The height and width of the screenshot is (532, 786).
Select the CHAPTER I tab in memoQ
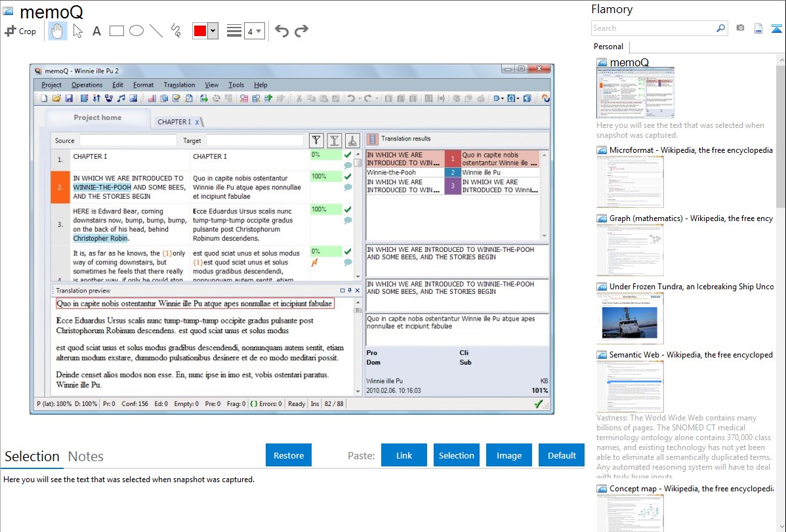(x=174, y=122)
